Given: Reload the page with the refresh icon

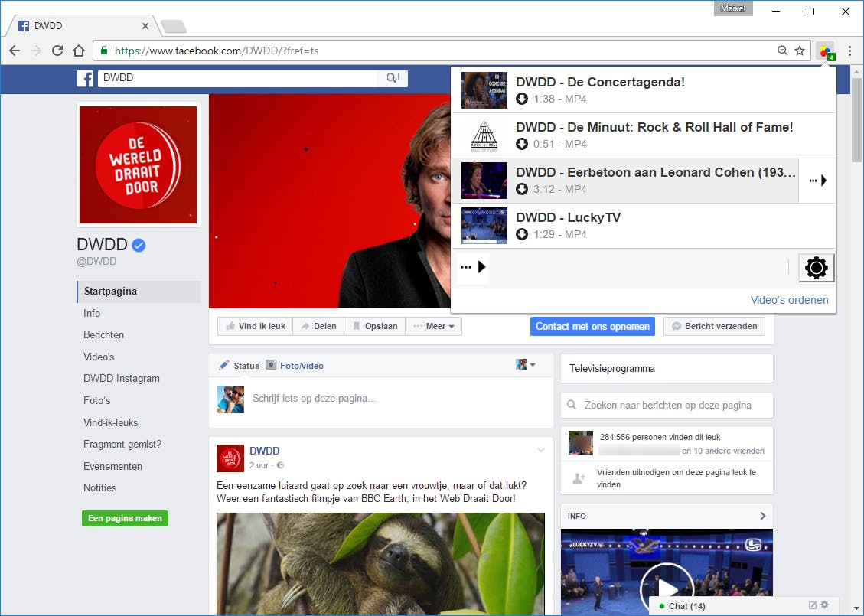Looking at the screenshot, I should coord(57,51).
